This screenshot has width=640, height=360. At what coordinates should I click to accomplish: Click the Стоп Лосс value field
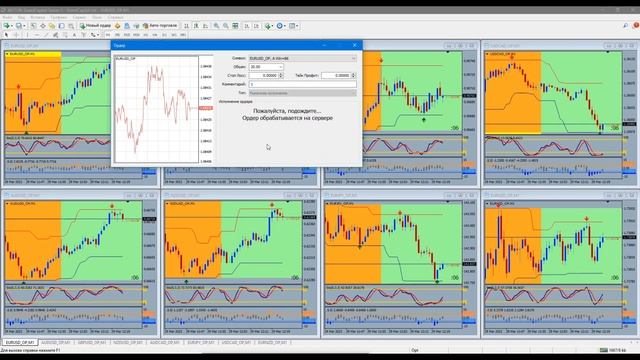pos(263,76)
